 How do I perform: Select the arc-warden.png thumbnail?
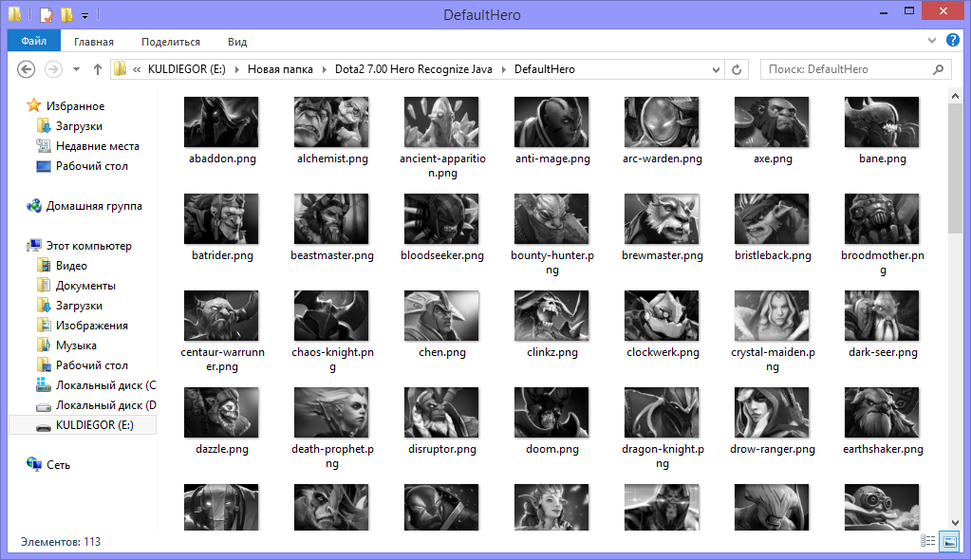[x=662, y=122]
